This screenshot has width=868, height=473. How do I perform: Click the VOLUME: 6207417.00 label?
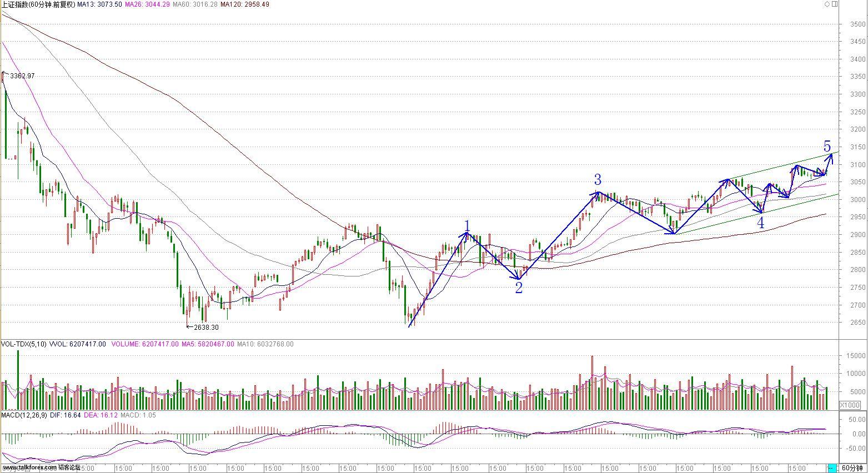pos(145,344)
